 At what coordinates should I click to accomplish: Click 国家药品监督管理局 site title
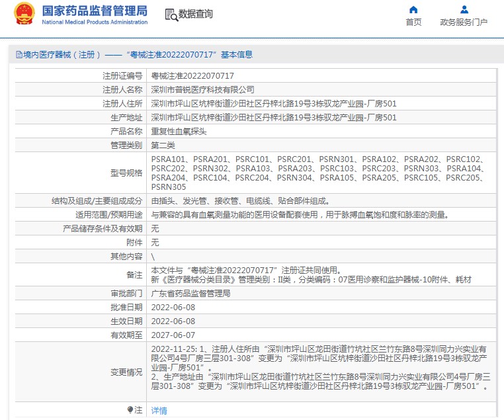click(95, 11)
